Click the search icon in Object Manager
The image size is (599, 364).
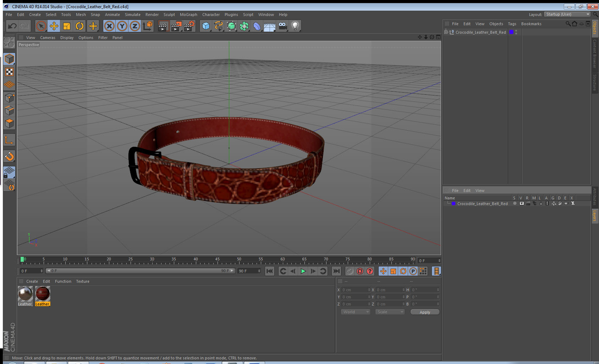568,24
